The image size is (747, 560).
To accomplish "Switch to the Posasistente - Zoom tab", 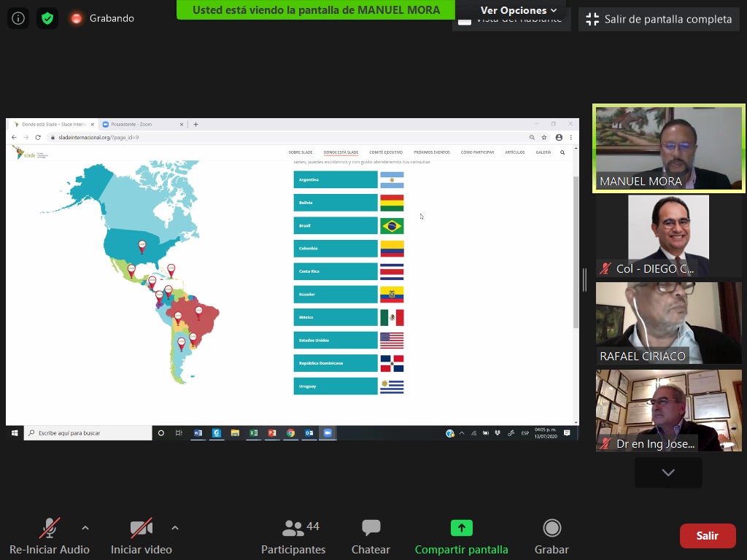I will point(142,124).
